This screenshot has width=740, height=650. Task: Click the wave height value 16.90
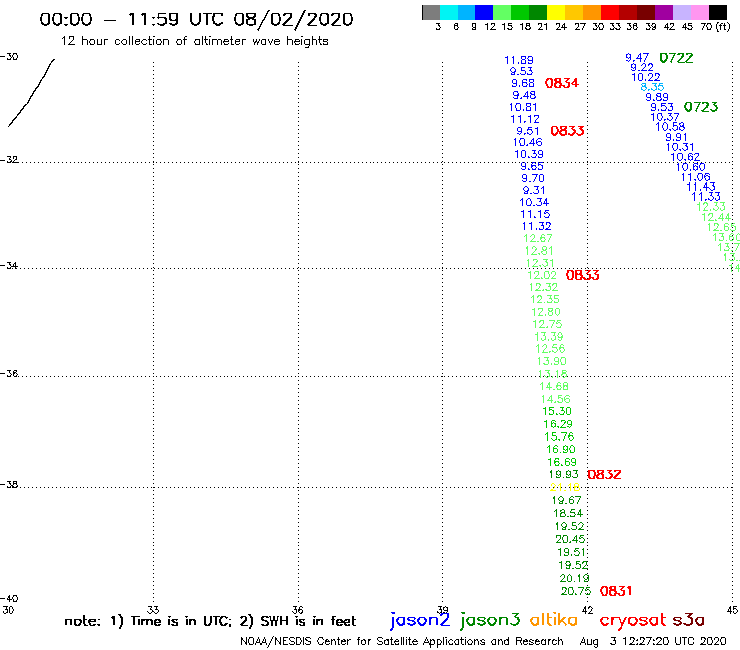click(561, 449)
